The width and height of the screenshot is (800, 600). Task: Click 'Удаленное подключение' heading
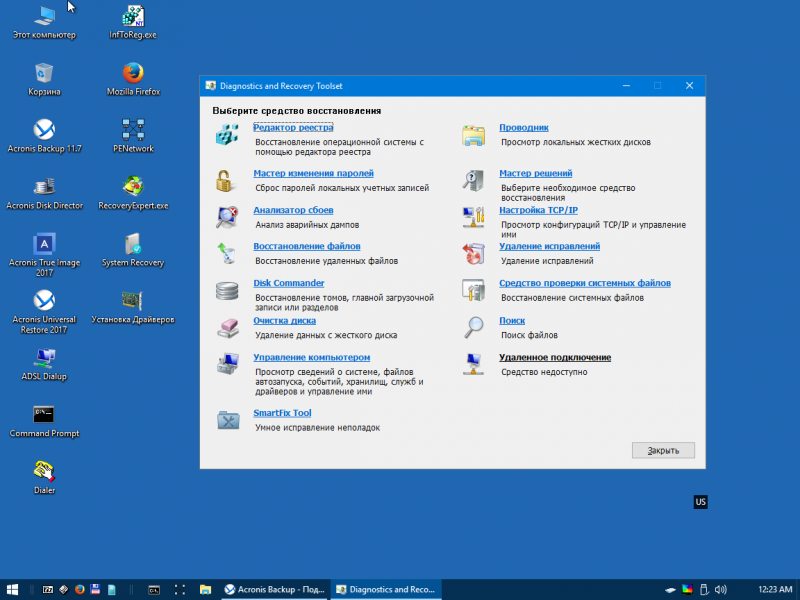555,358
